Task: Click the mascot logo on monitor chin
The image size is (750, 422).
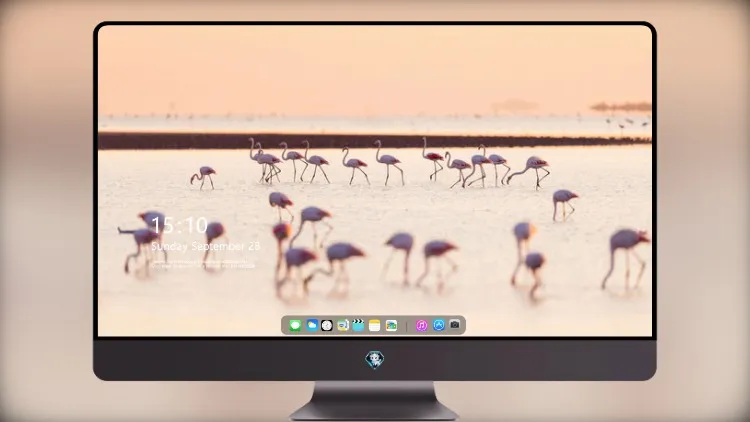Action: (375, 360)
